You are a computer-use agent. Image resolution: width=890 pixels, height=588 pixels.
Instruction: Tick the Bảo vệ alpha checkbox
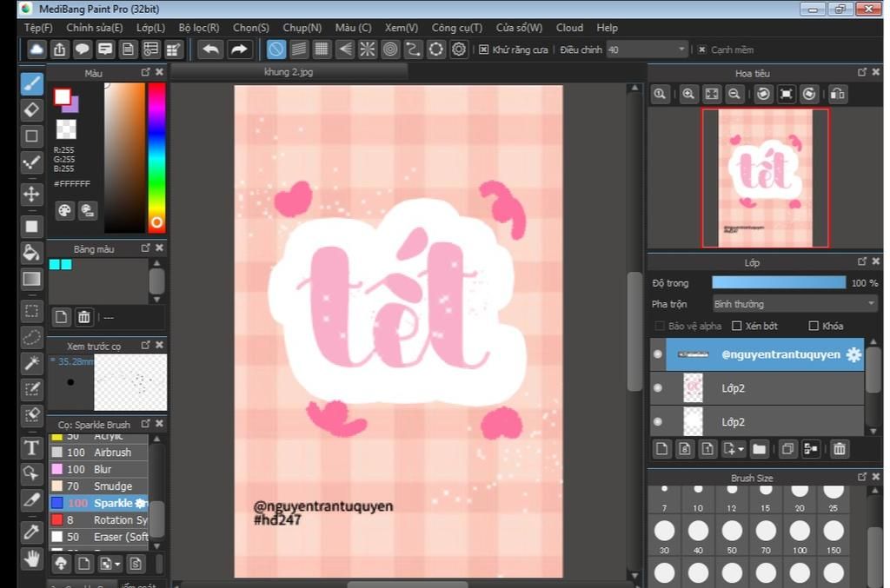click(660, 326)
